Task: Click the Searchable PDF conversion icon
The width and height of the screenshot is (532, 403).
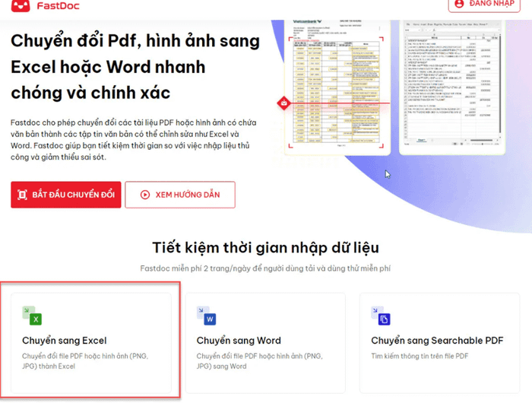Action: 381,316
